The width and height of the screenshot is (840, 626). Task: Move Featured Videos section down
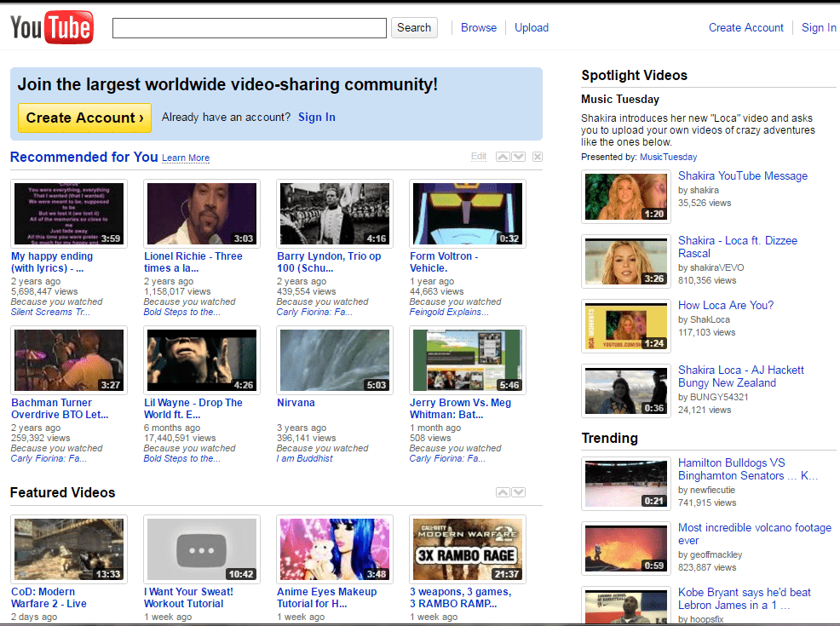pyautogui.click(x=519, y=492)
